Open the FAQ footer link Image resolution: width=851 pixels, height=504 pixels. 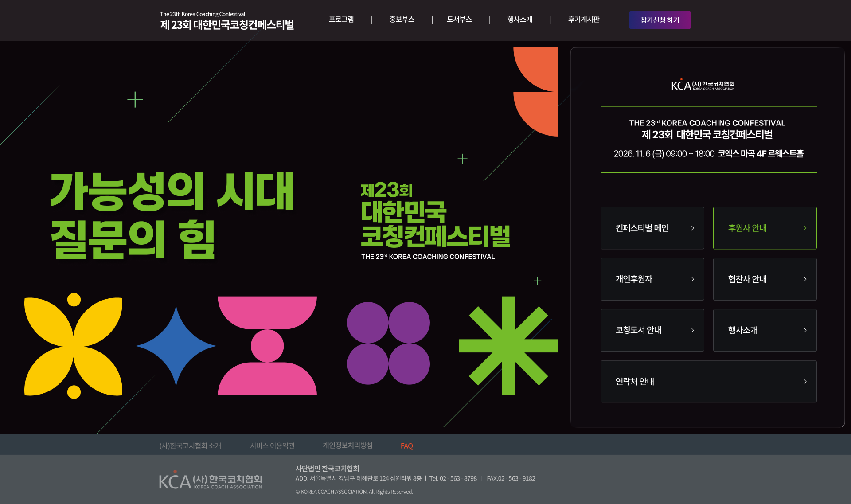406,445
